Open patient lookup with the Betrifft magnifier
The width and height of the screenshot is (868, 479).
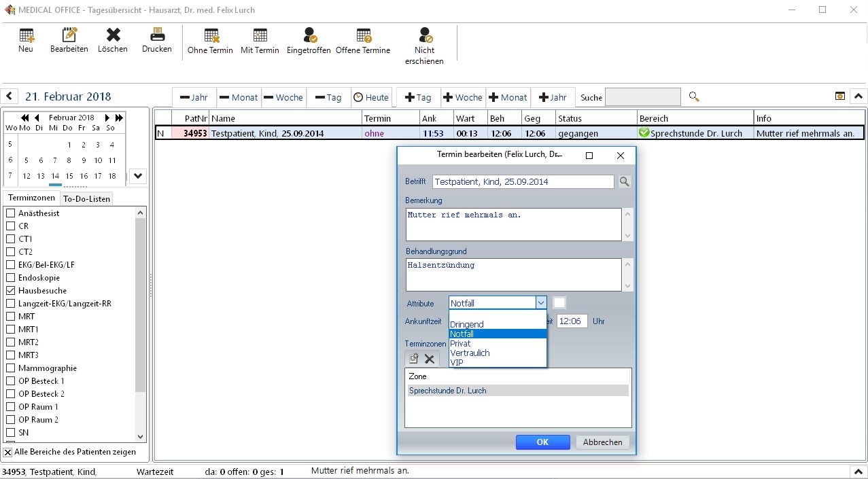coord(623,181)
